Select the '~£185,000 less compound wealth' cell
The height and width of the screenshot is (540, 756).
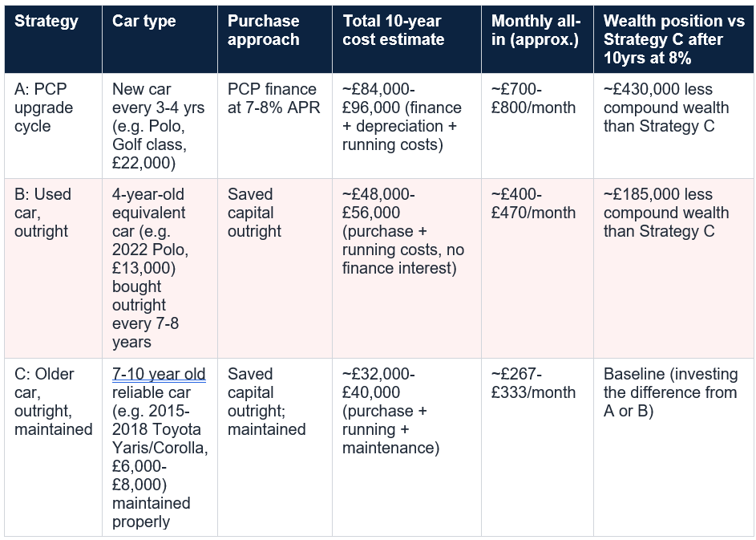click(673, 268)
